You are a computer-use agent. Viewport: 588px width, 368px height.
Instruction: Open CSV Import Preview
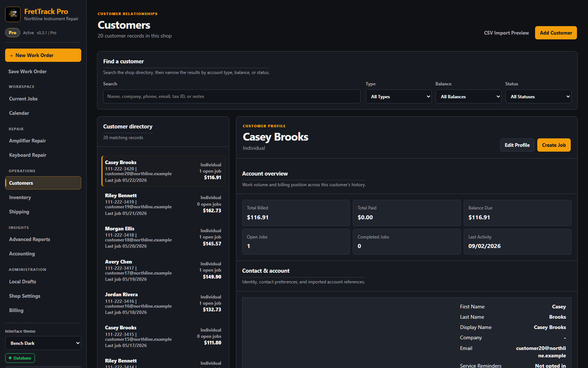click(x=506, y=33)
